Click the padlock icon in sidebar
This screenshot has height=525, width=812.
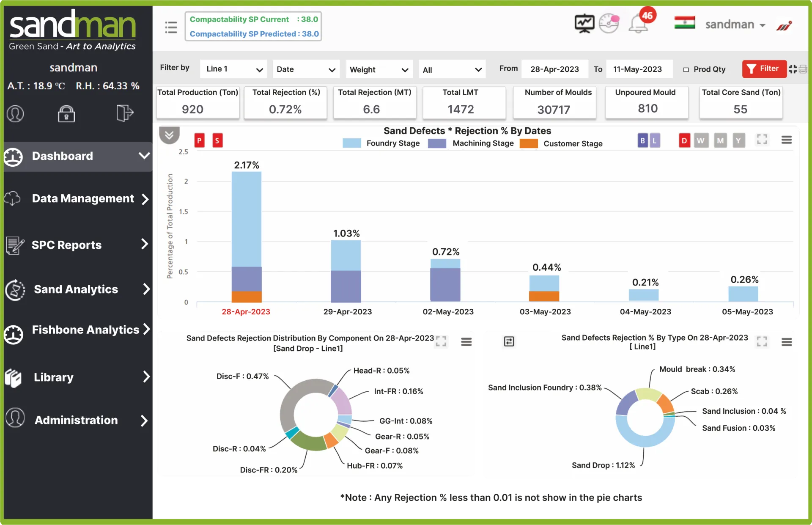[66, 113]
